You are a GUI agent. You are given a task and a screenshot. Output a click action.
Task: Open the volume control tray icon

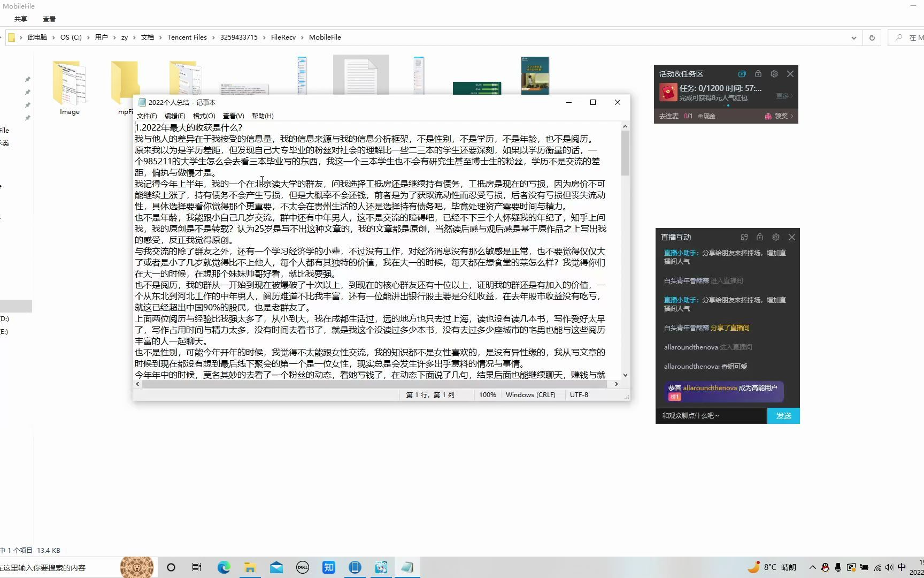tap(889, 567)
